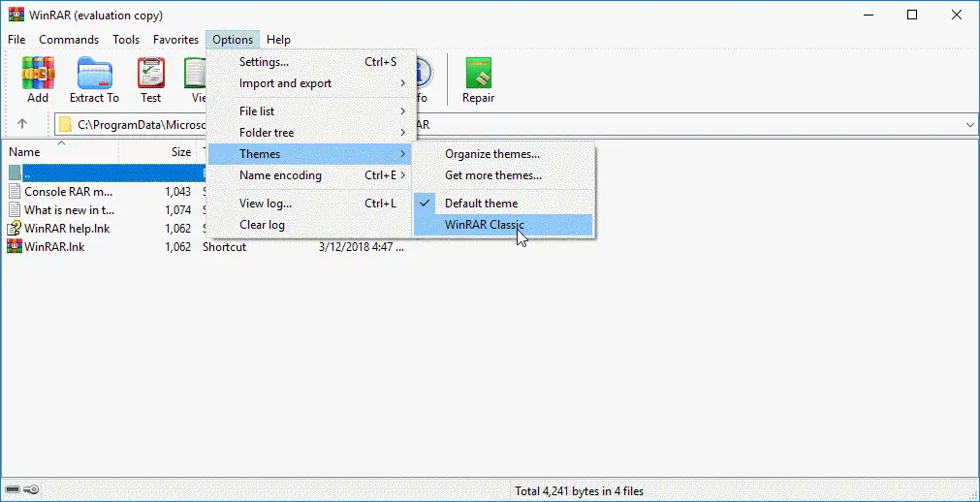Choose Get more themes entry
The image size is (980, 502).
tap(502, 175)
